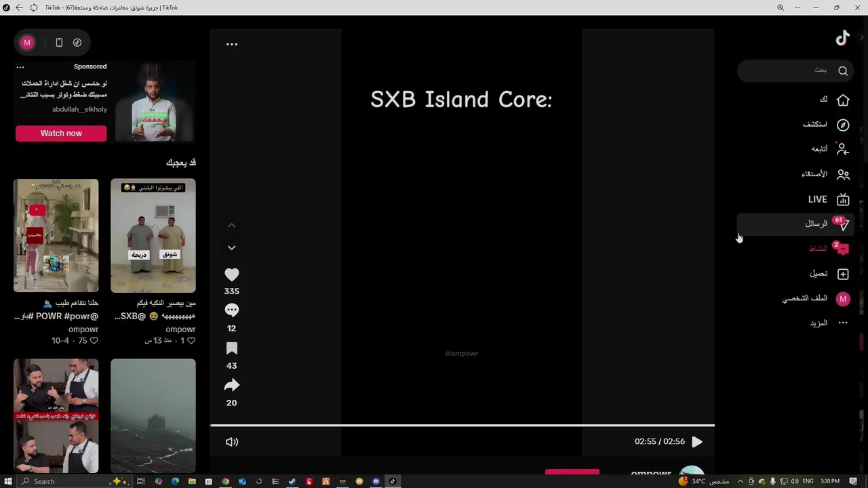Click TikTok icon in Windows taskbar
Screen dimensions: 868x488
point(393,481)
